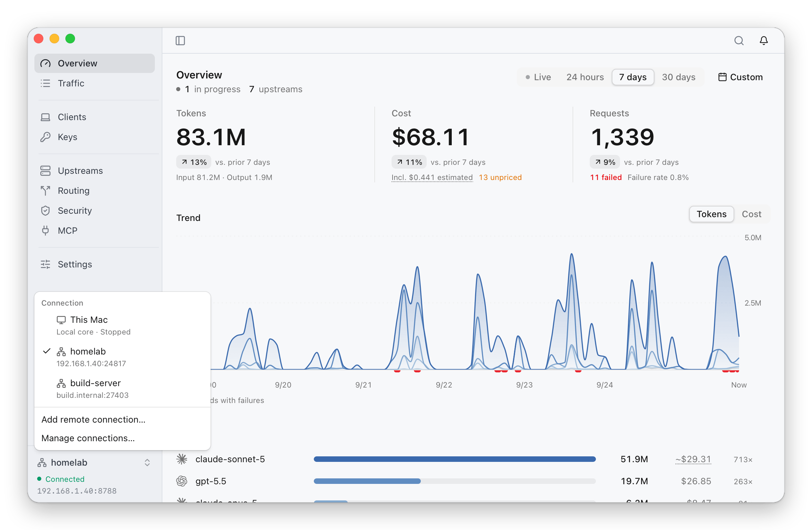
Task: Click the '13 unpriced' link
Action: tap(500, 178)
